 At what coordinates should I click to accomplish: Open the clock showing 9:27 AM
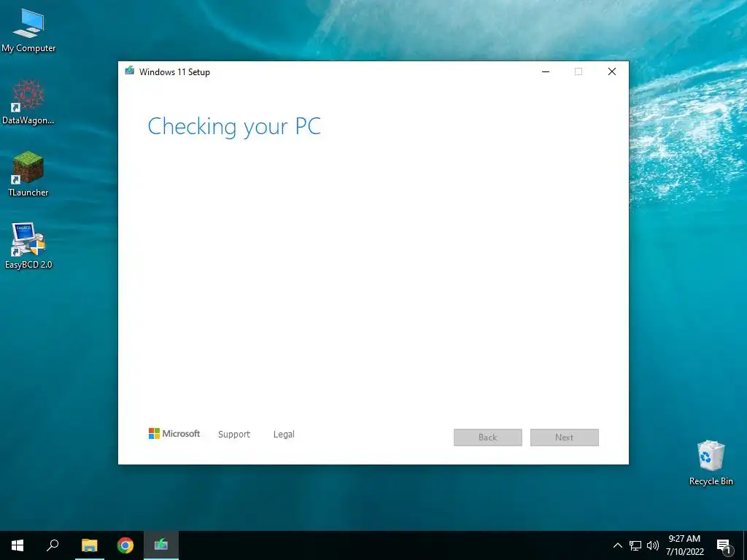pyautogui.click(x=684, y=545)
